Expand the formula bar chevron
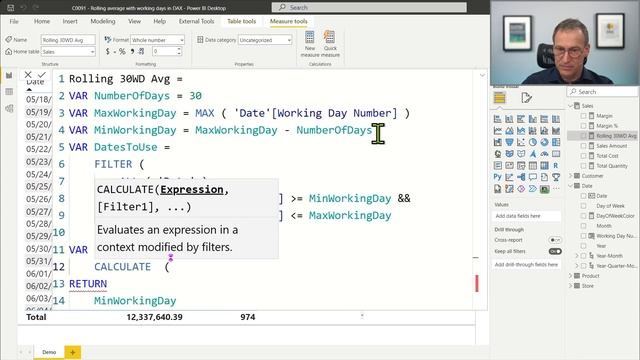The image size is (640, 360). (482, 75)
